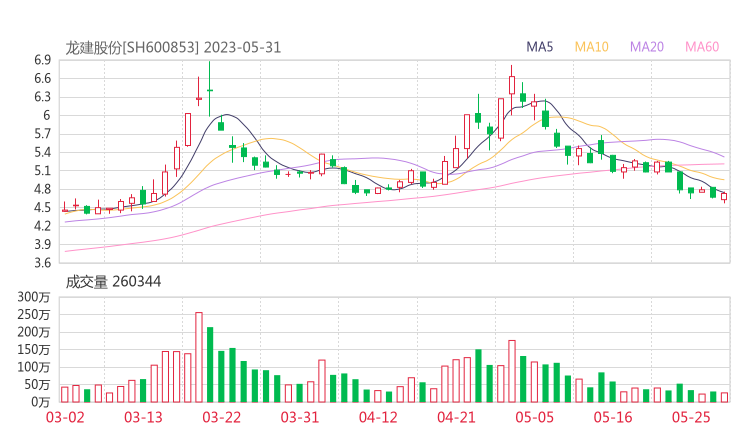Select the 04-12 date label
This screenshot has width=740, height=440.
[378, 416]
